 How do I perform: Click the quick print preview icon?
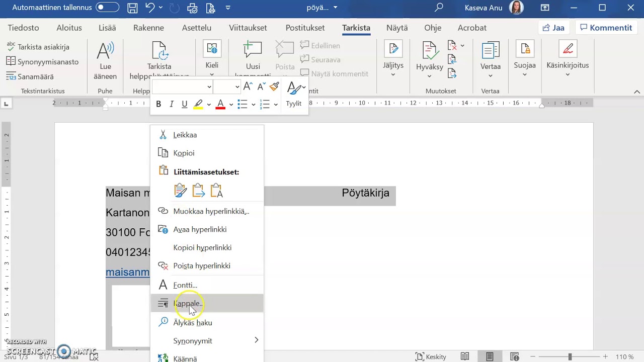click(192, 8)
